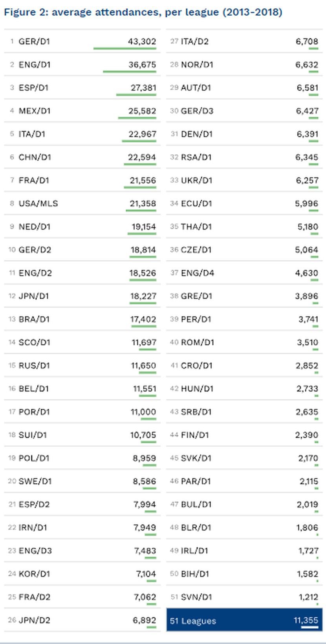This screenshot has width=326, height=644.
Task: Select the JPN/D1 row label
Action: click(x=34, y=296)
